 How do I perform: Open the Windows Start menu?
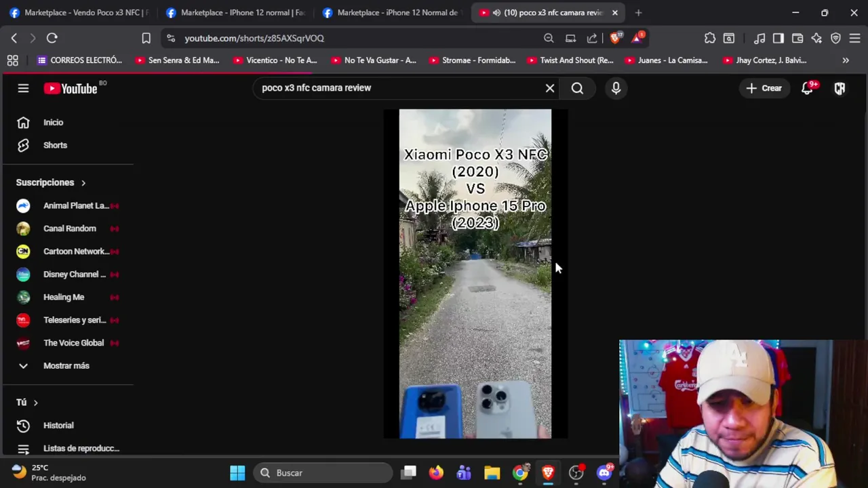[237, 473]
